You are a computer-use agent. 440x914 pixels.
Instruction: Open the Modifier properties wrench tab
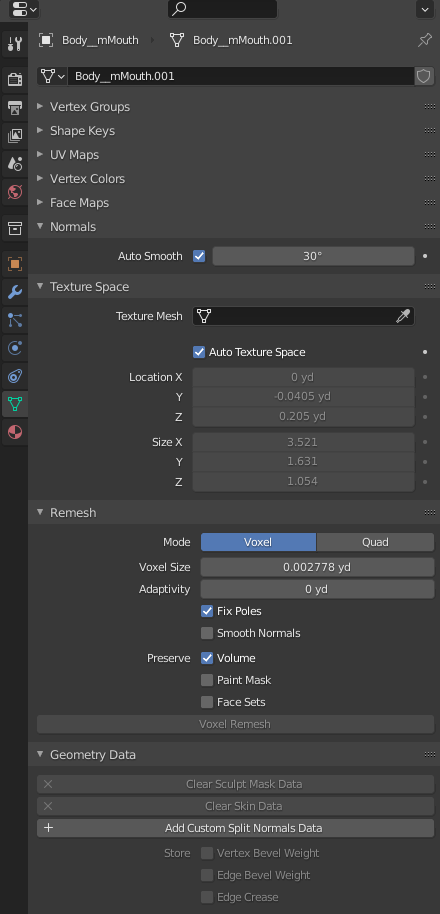coord(15,292)
